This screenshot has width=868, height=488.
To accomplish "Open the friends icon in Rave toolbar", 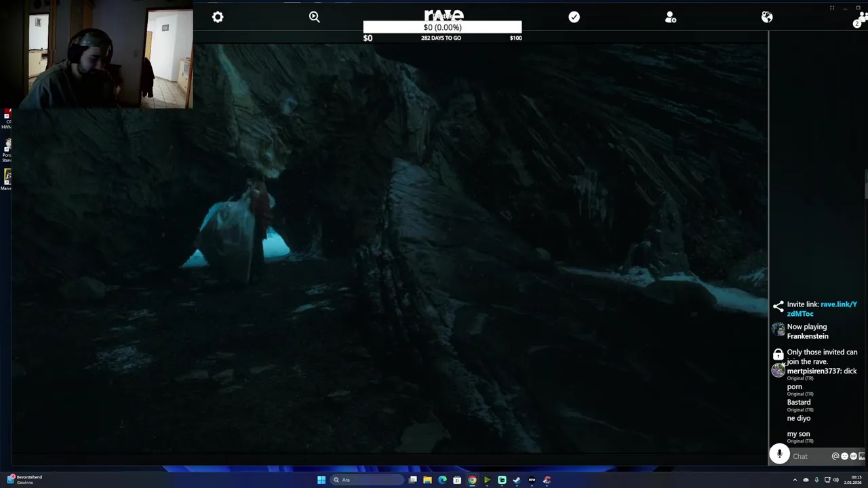I will (x=671, y=18).
